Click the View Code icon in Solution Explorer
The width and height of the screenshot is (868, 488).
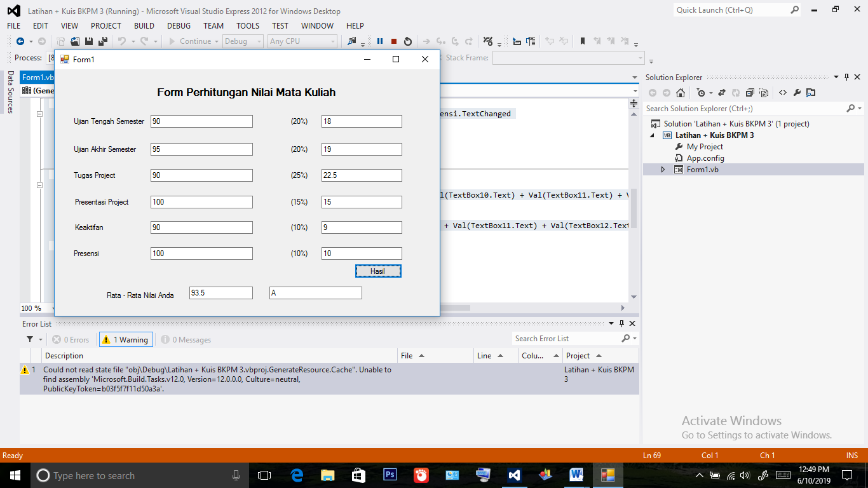coord(783,93)
